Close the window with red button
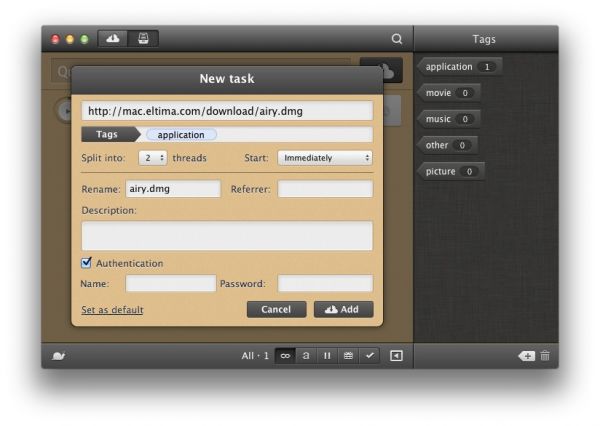The image size is (600, 426). (55, 39)
